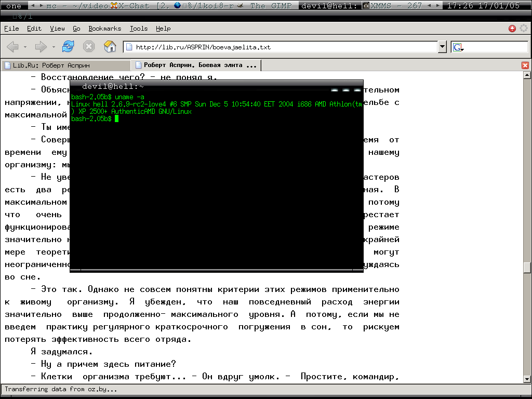Open the Back button history dropdown
This screenshot has width=532, height=399.
[x=25, y=47]
